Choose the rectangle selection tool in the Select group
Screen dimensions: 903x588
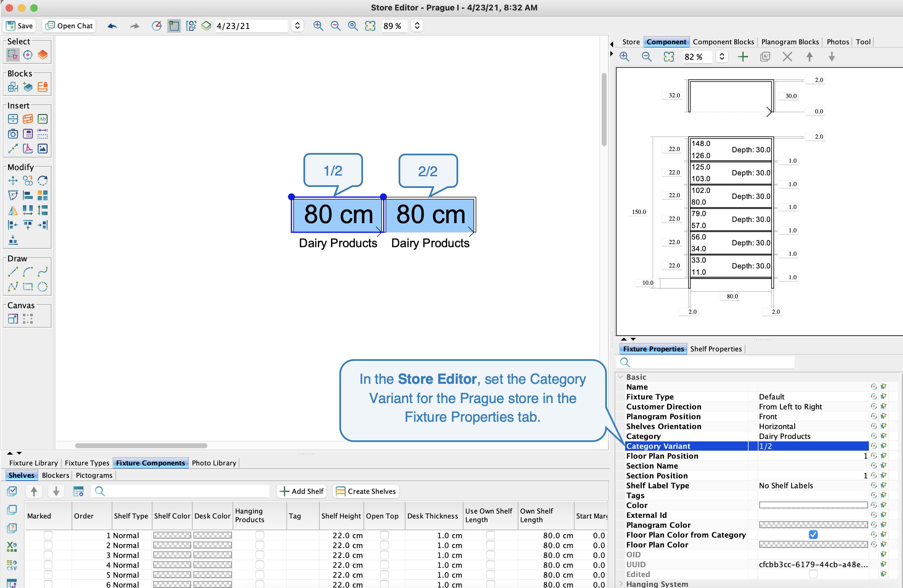[x=13, y=55]
